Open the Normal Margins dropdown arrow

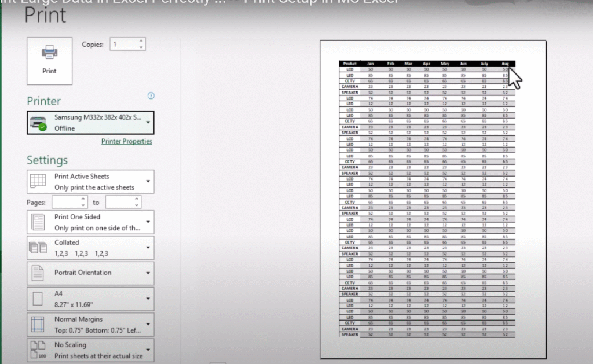(x=148, y=325)
